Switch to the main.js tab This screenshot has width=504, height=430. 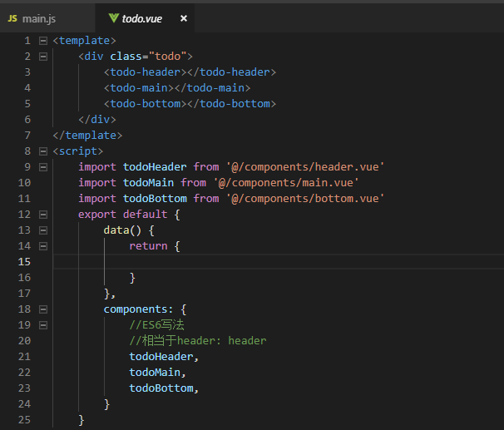[47, 18]
